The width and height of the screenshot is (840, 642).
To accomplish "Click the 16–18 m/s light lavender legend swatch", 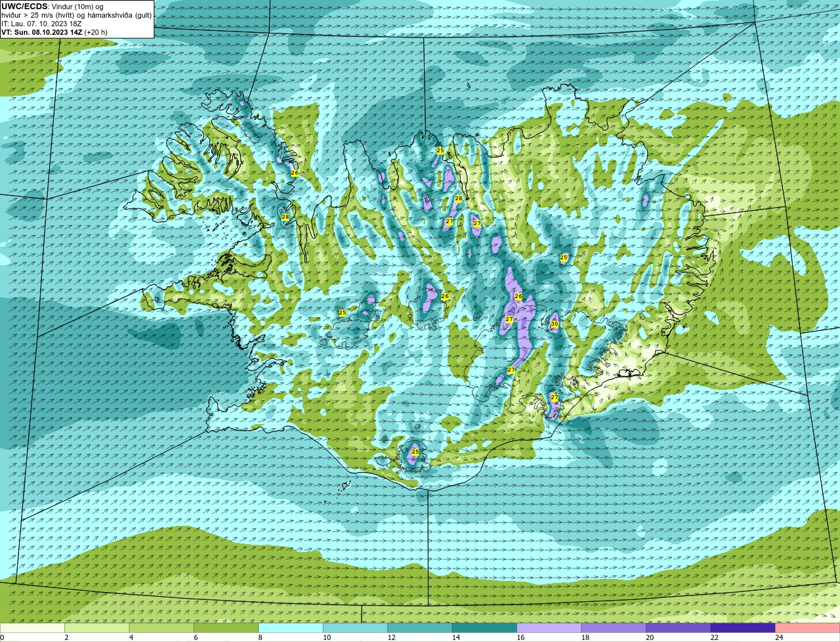I will pyautogui.click(x=549, y=628).
